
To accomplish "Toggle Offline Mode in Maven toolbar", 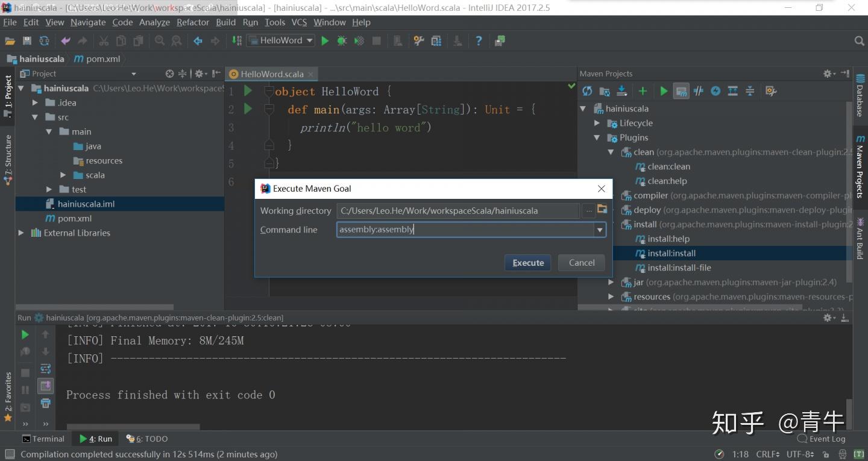I will click(x=699, y=91).
